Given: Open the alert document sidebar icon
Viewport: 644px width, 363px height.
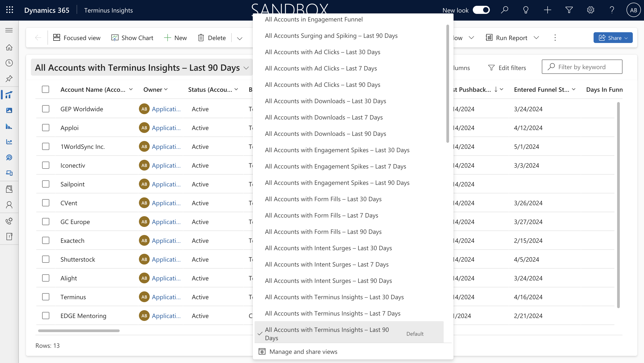Looking at the screenshot, I should pos(9,236).
